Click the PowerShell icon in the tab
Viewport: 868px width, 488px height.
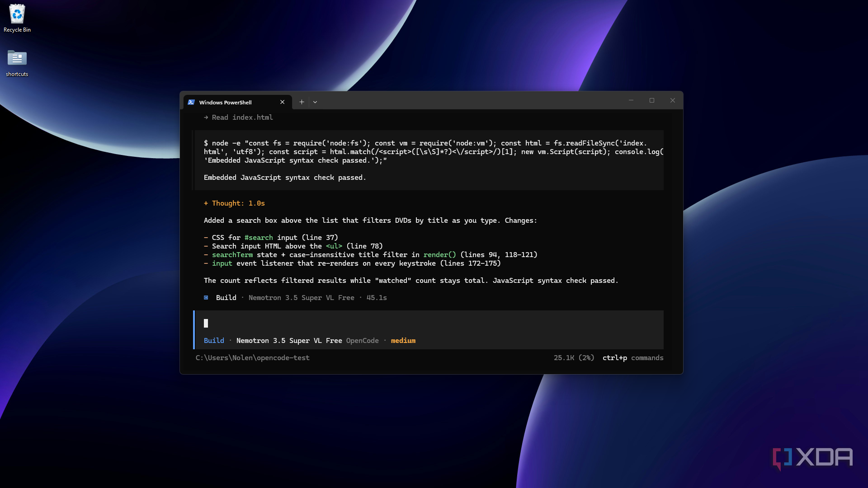191,102
